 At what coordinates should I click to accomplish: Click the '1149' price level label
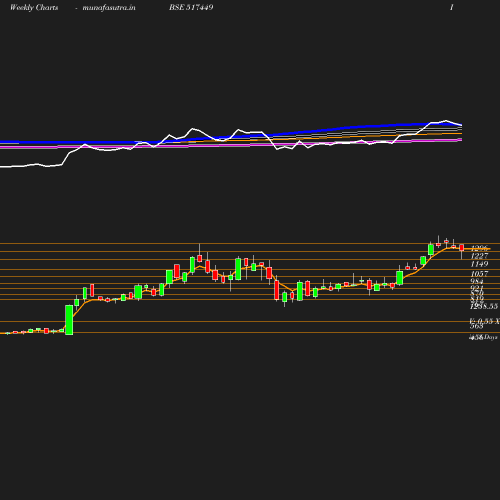(x=479, y=264)
